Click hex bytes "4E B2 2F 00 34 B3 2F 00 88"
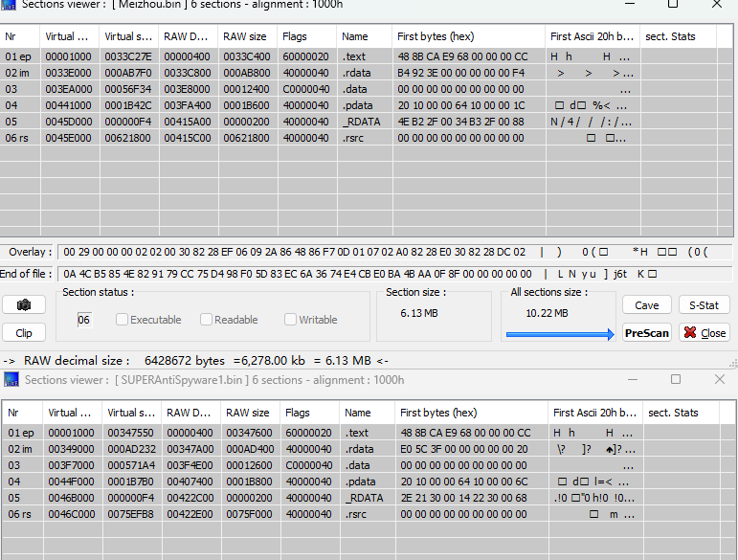738x560 pixels. point(460,122)
